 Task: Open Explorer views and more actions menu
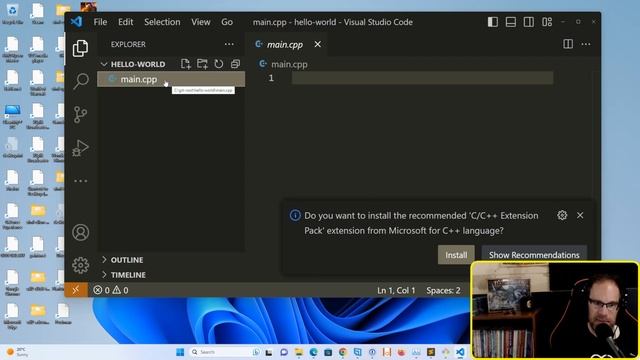[x=229, y=44]
